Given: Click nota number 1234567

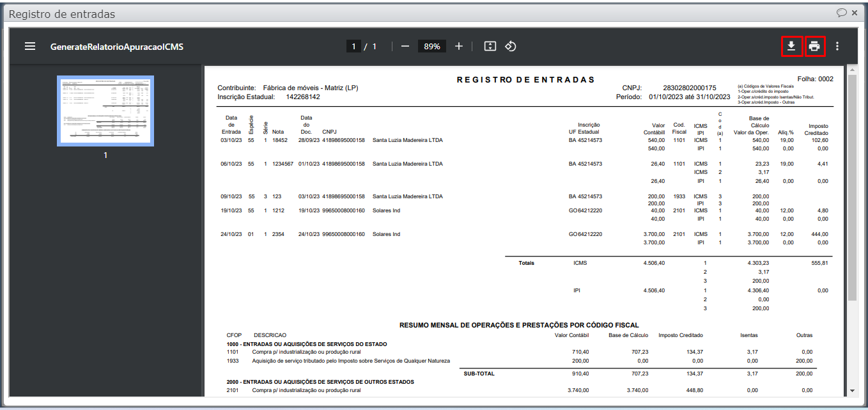Looking at the screenshot, I should point(283,164).
